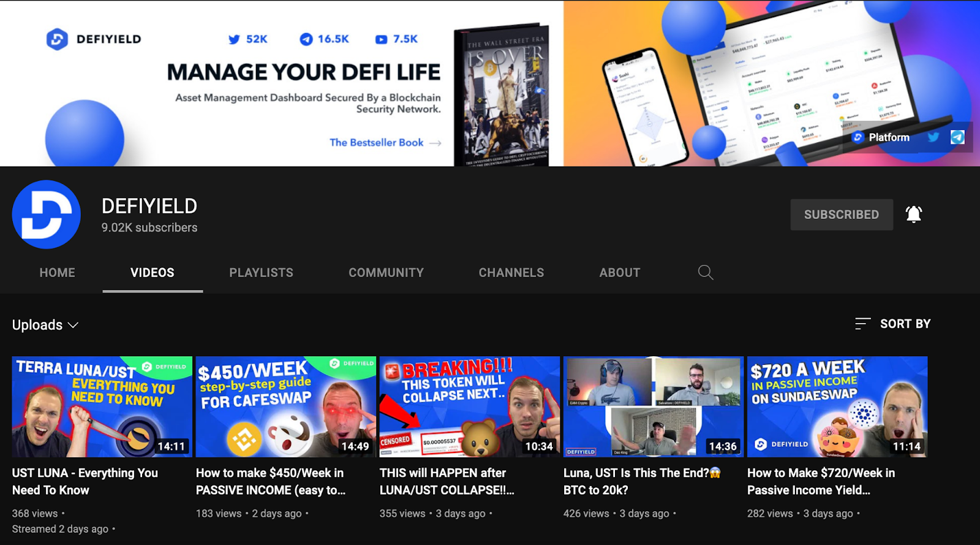The width and height of the screenshot is (980, 545).
Task: Expand the Uploads dropdown
Action: pyautogui.click(x=45, y=325)
